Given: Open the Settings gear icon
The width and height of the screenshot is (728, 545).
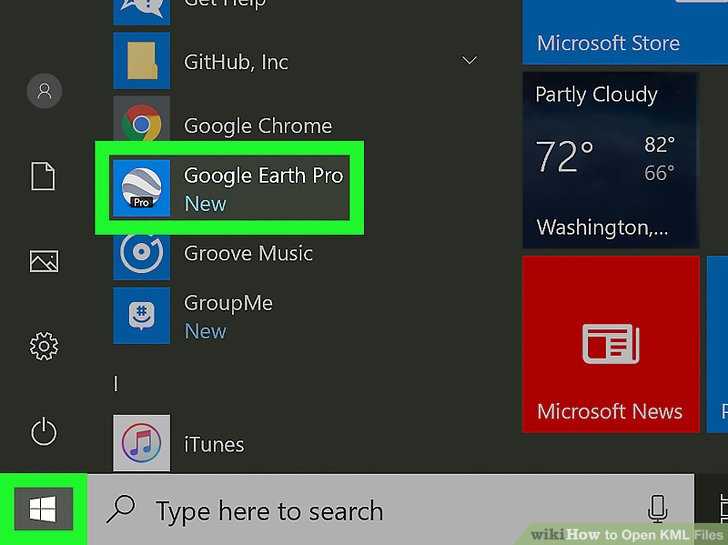Looking at the screenshot, I should pyautogui.click(x=44, y=346).
